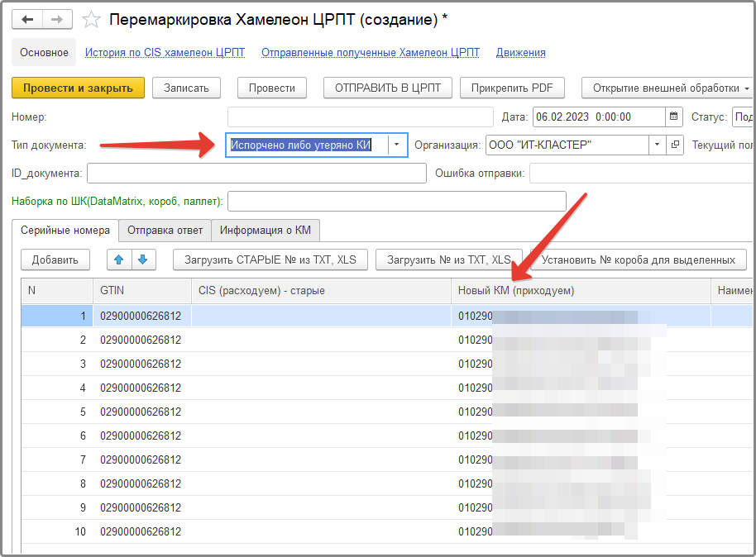This screenshot has width=756, height=557.
Task: Select GTIN cell in row 5
Action: point(142,412)
